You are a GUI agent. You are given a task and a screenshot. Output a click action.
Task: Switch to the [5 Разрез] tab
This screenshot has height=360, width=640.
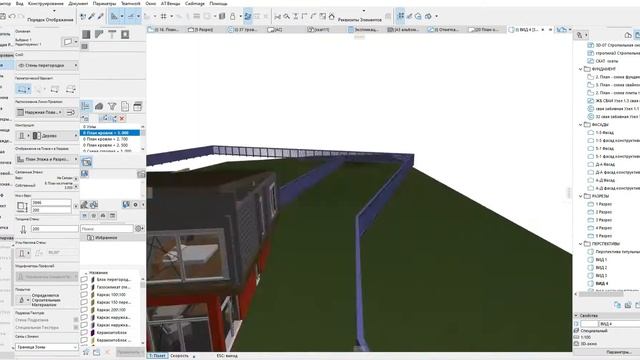click(200, 29)
